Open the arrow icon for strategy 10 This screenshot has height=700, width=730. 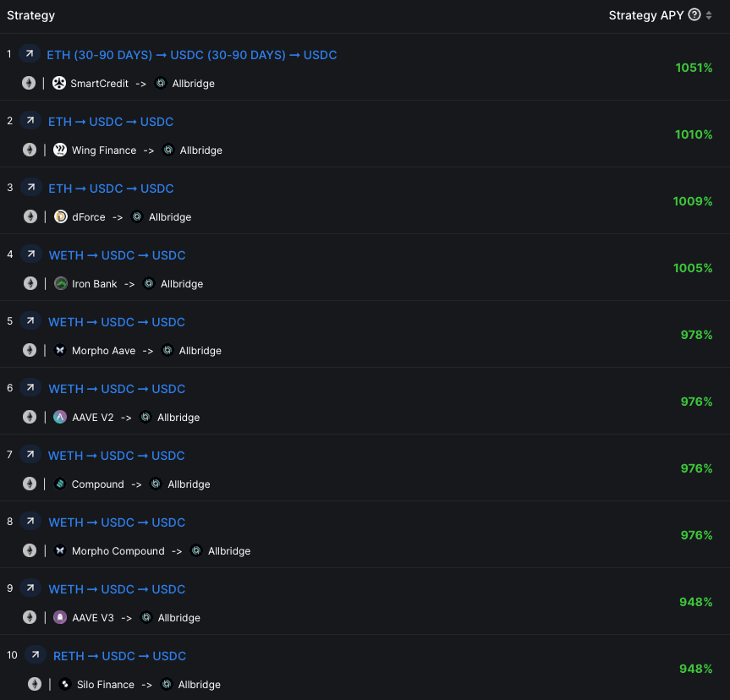coord(35,655)
